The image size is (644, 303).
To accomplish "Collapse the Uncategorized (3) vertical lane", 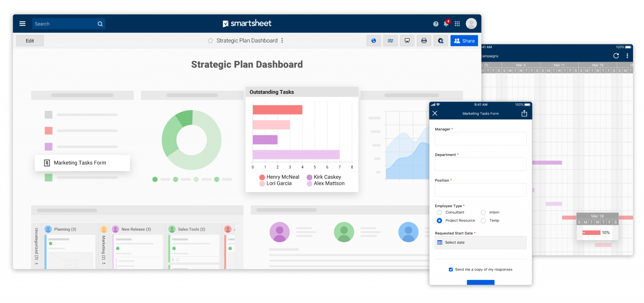I will 36,247.
